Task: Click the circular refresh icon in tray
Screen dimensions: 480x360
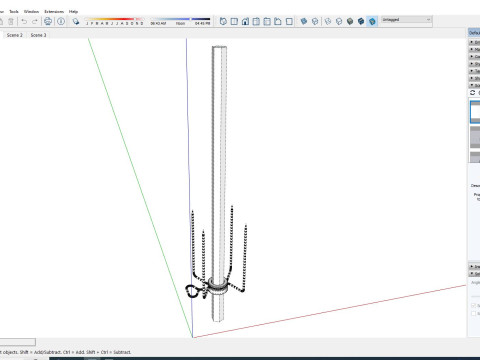Action: click(473, 93)
